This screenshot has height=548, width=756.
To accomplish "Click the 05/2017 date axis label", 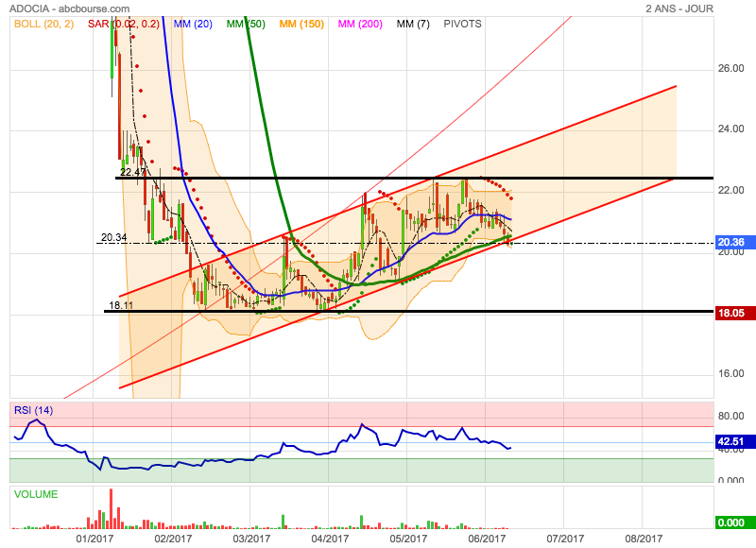I will click(408, 539).
